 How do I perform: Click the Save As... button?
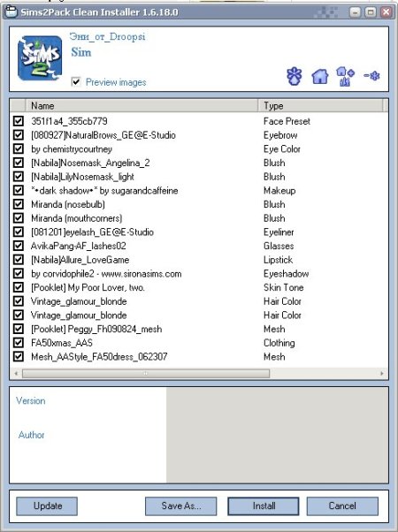tap(181, 506)
